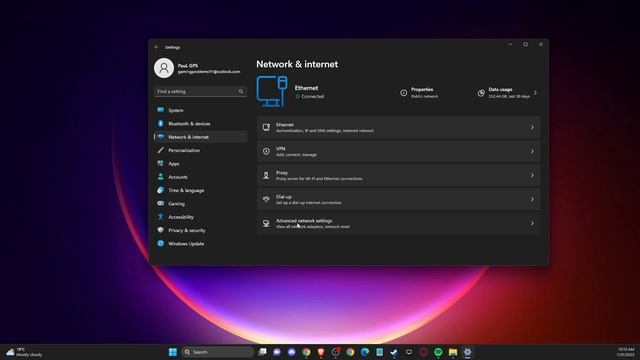The image size is (640, 360).
Task: Open the clock and date in the taskbar
Action: [626, 352]
